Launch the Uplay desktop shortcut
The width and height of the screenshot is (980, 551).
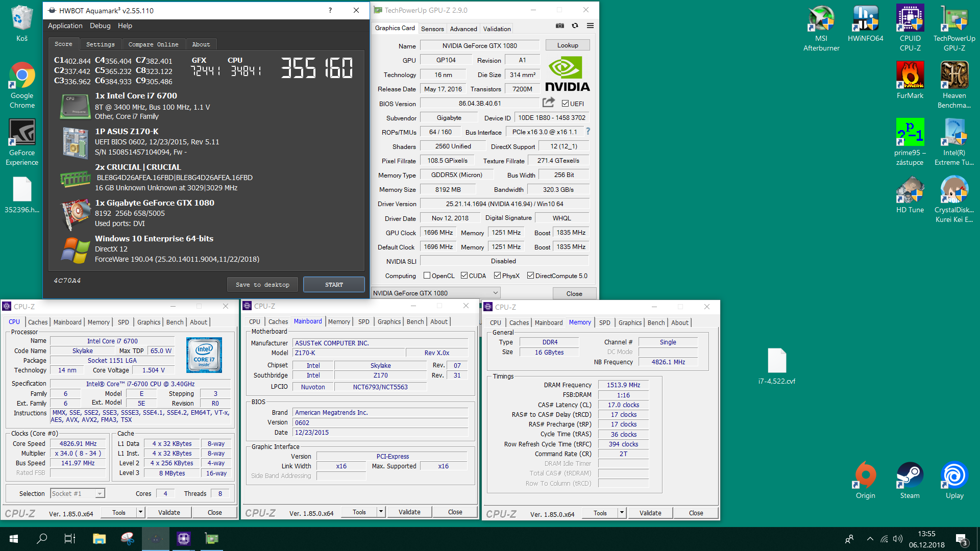(954, 480)
